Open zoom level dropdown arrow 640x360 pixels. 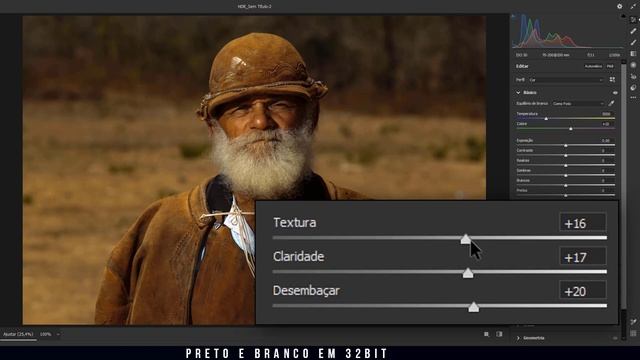coord(58,334)
